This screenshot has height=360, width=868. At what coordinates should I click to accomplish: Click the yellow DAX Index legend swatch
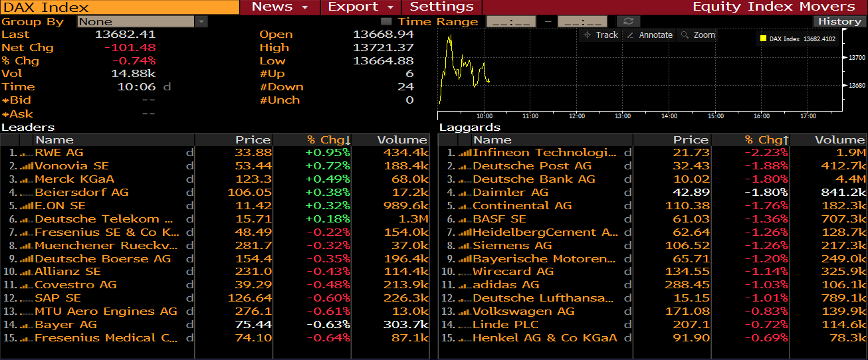pos(763,39)
